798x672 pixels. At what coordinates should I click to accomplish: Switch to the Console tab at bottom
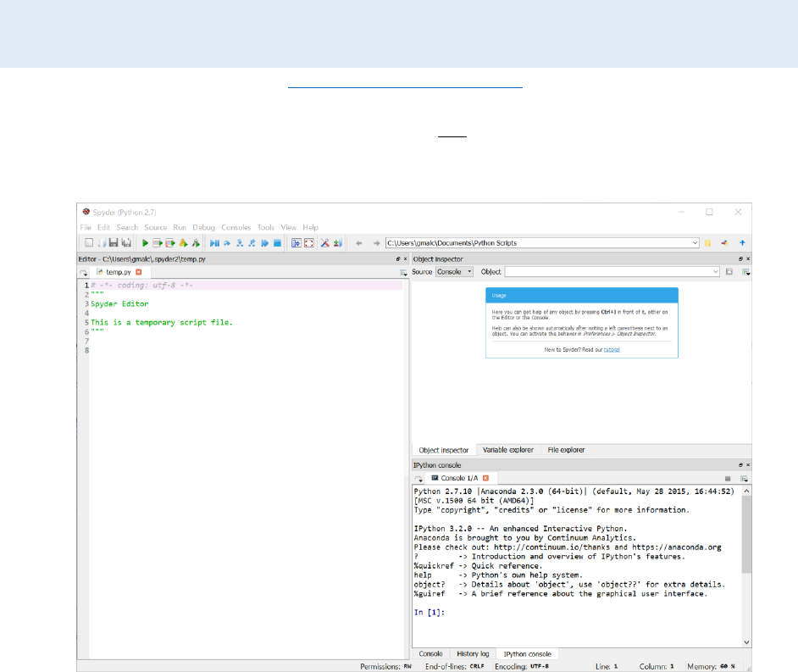pyautogui.click(x=430, y=653)
